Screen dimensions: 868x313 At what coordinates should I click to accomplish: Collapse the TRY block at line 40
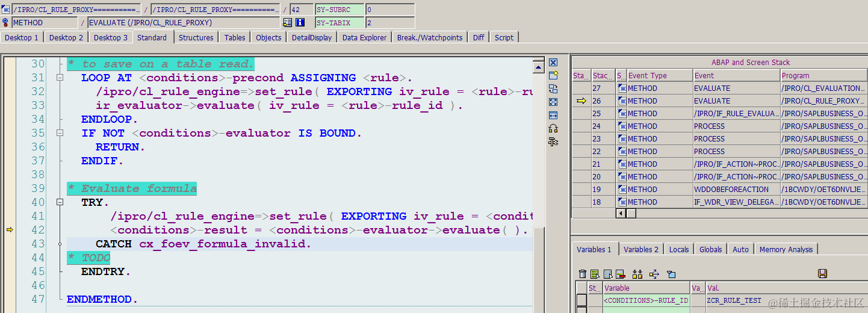pos(60,202)
